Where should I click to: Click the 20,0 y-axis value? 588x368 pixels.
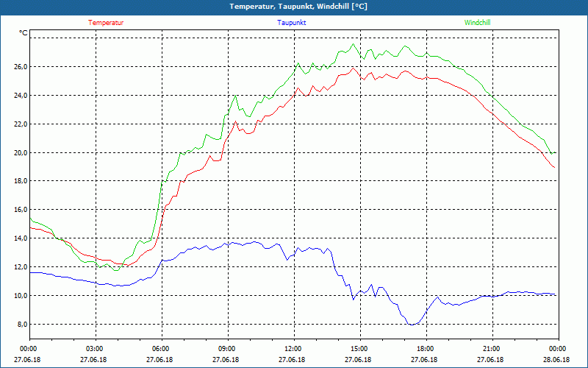pyautogui.click(x=21, y=153)
